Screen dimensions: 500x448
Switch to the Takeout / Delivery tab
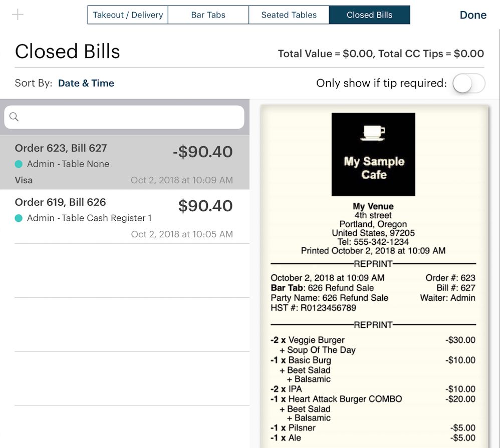(127, 15)
